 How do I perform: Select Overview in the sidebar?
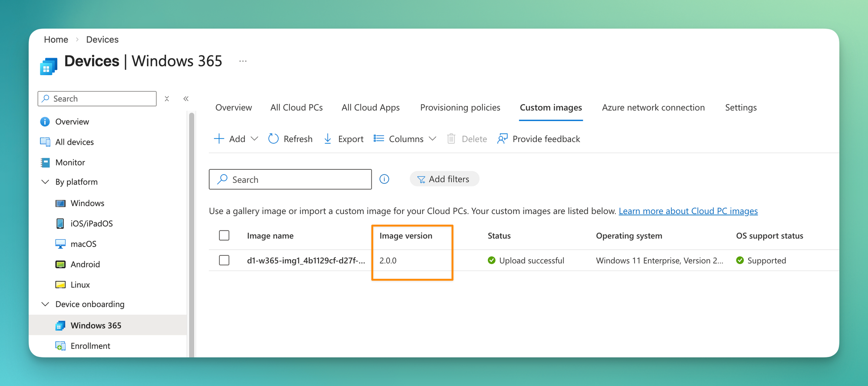tap(72, 122)
